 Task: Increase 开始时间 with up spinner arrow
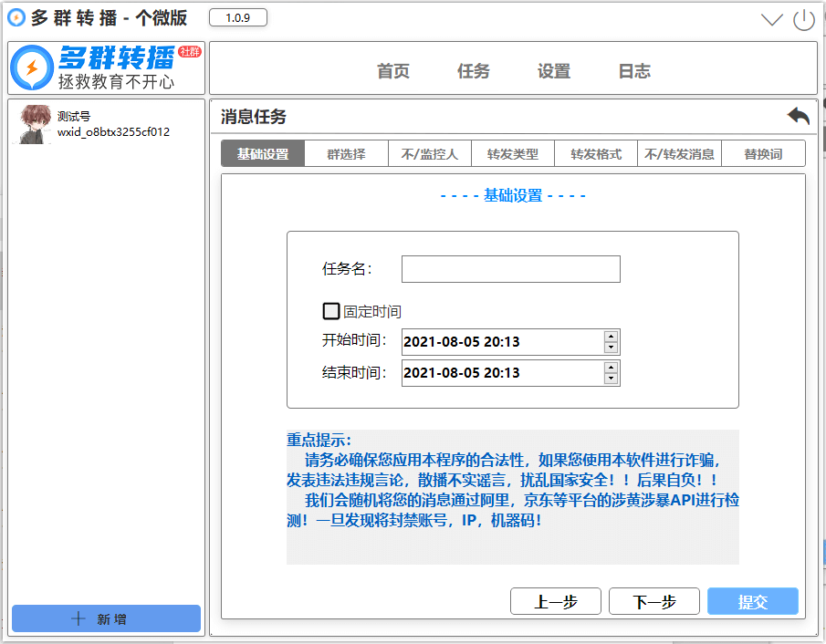point(612,337)
